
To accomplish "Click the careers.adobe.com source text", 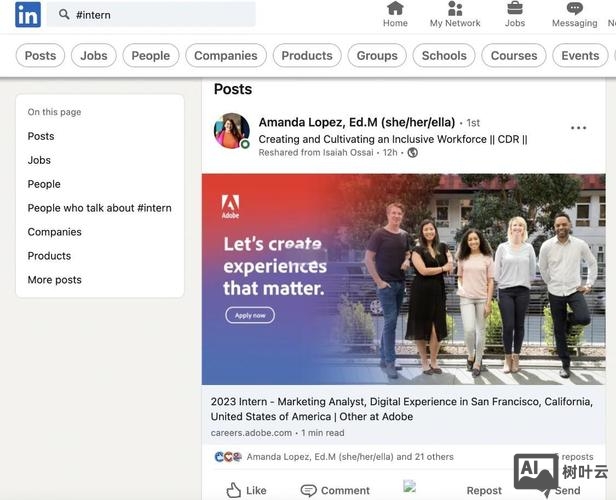I will (251, 433).
